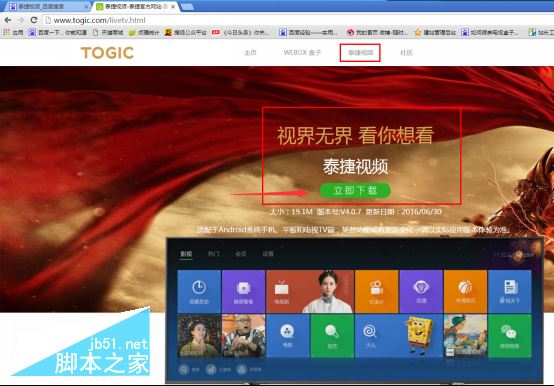The image size is (554, 386).
Task: Open the 如何保养电视盒子 bookmark
Action: (490, 32)
